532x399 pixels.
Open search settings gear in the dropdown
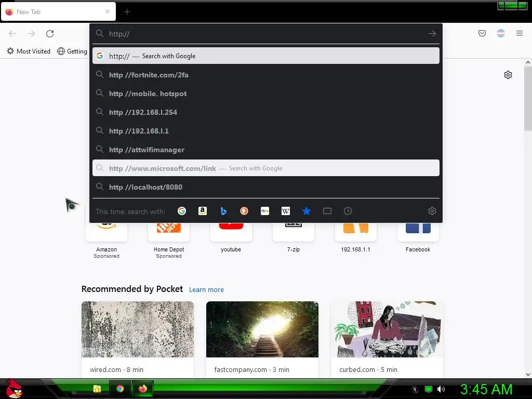[x=432, y=211]
